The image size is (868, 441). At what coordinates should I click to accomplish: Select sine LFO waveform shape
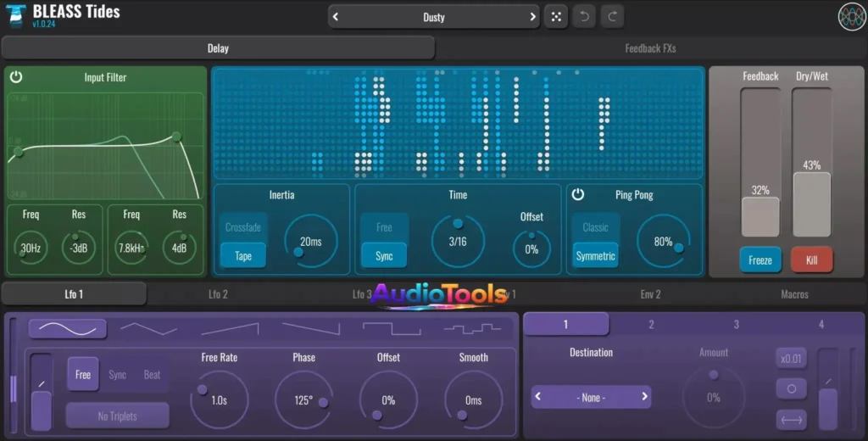68,329
